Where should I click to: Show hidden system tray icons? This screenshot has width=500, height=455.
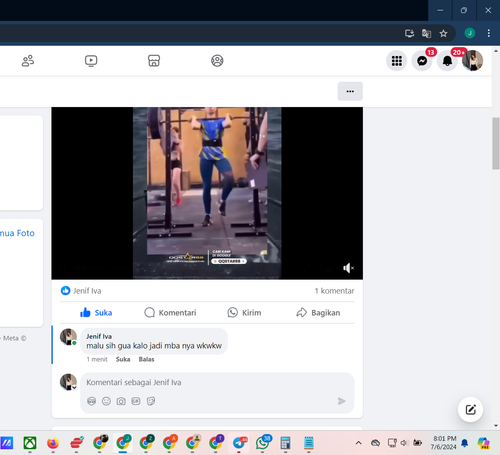coord(358,443)
